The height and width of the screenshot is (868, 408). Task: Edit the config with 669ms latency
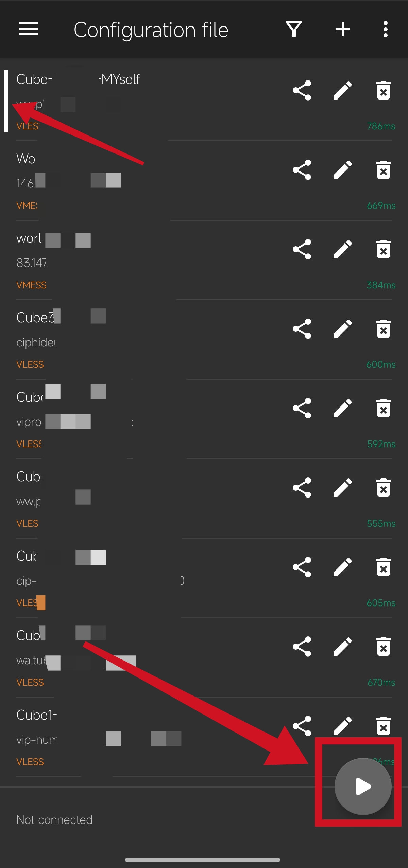click(342, 170)
